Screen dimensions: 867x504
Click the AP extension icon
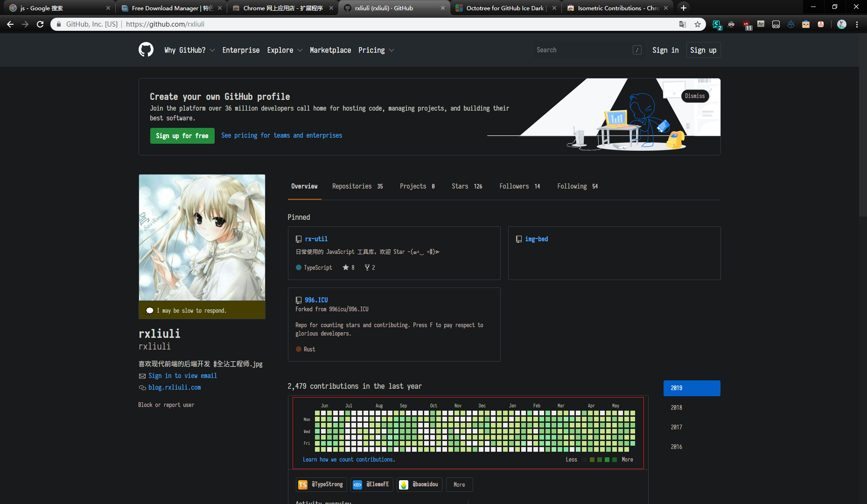pos(761,24)
